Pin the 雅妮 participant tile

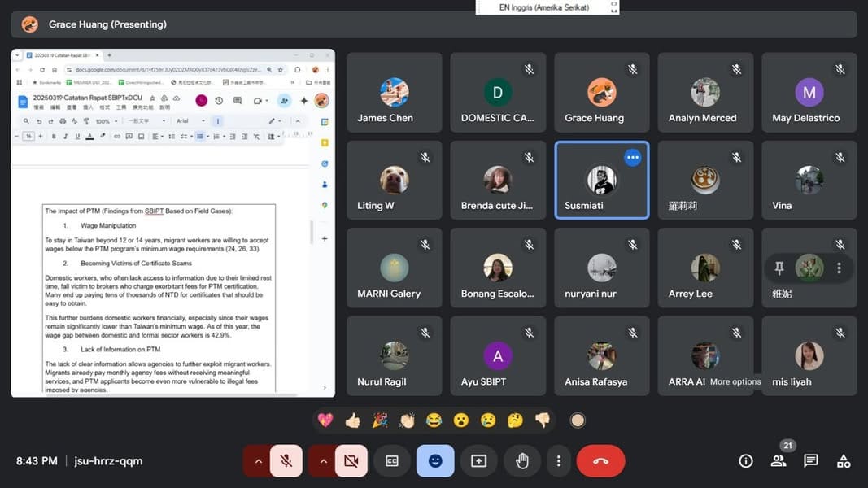(779, 268)
